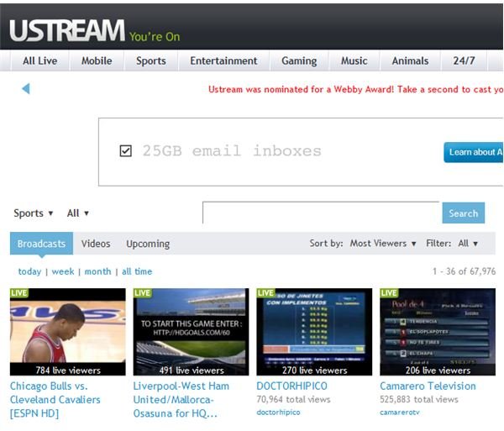Viewport: 504px width, 431px height.
Task: Open the Camarero Television stream thumbnail
Action: (x=438, y=332)
